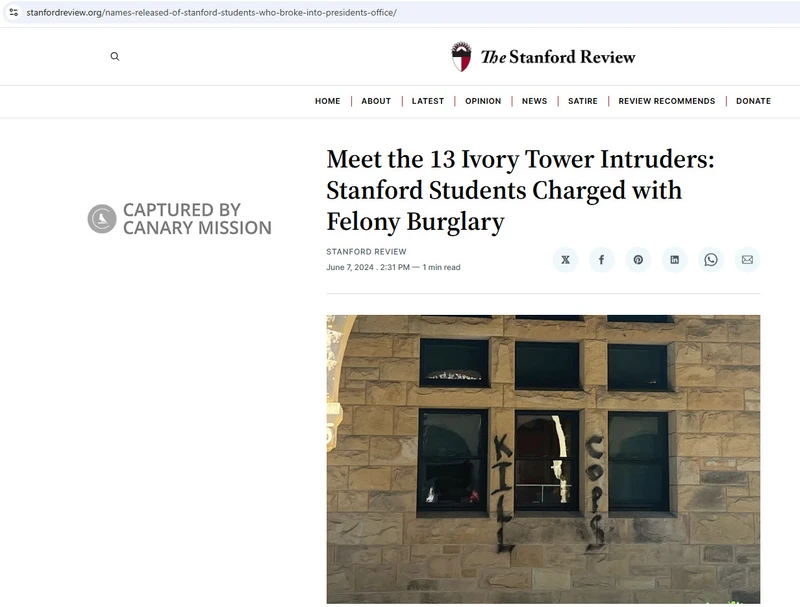This screenshot has height=607, width=800.
Task: Open the Latest section
Action: click(428, 101)
